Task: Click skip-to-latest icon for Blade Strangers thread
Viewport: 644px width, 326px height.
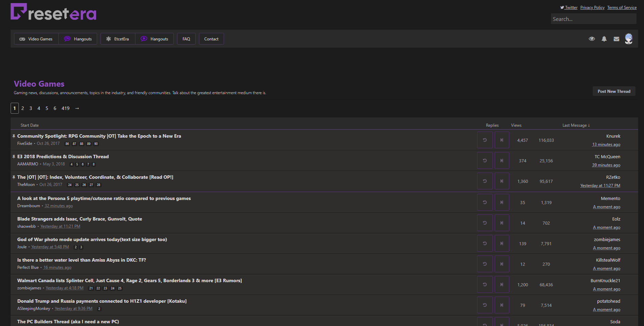Action: 502,223
